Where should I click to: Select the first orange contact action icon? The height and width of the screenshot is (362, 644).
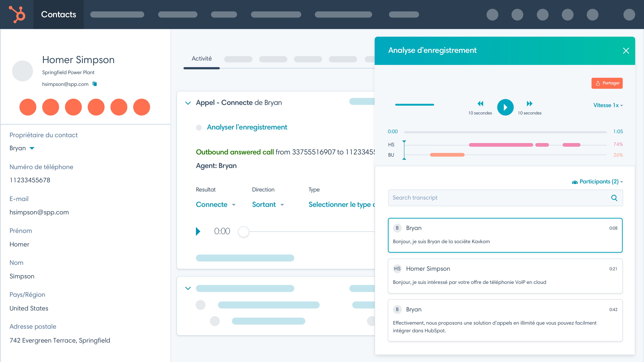pyautogui.click(x=28, y=107)
